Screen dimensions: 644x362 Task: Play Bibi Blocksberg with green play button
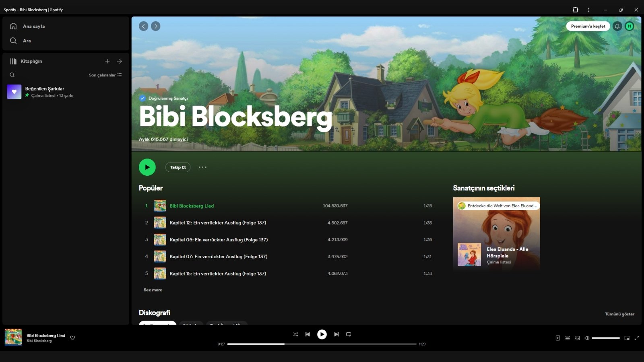[x=147, y=167]
